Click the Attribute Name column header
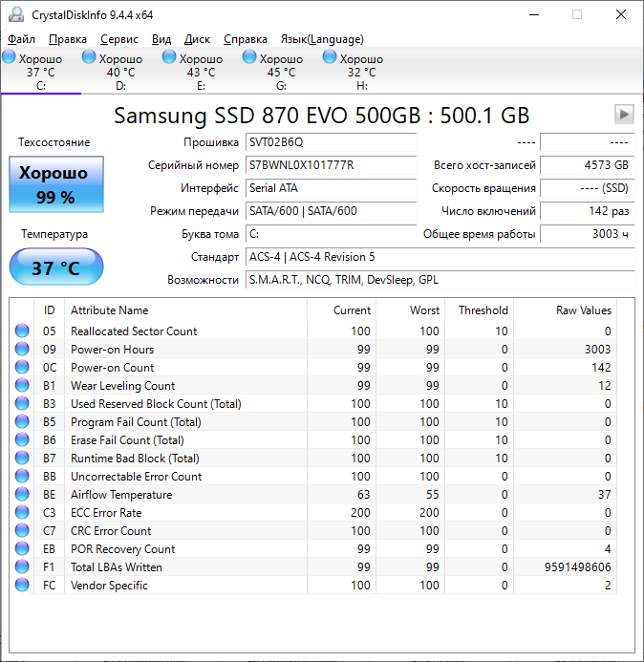This screenshot has height=662, width=644. pos(185,310)
